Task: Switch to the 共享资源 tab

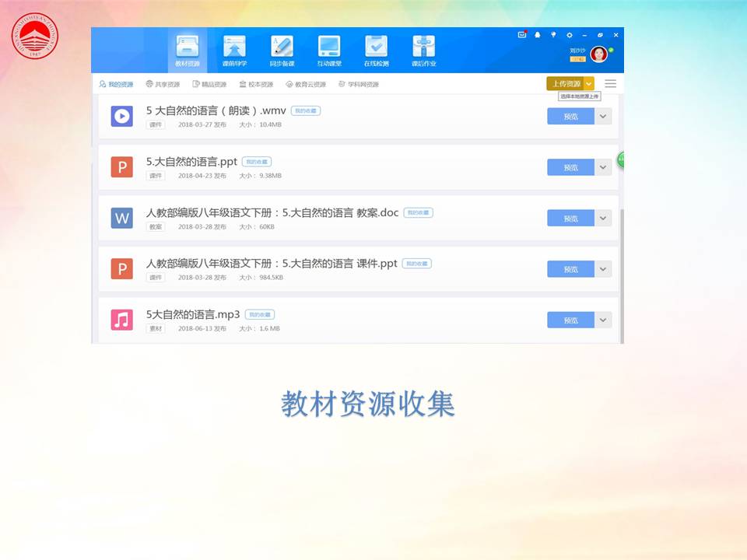Action: (163, 84)
